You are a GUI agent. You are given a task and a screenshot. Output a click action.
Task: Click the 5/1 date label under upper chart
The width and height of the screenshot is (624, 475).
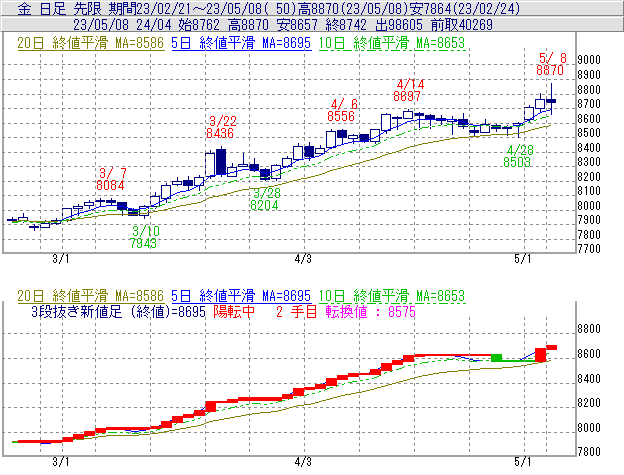click(523, 259)
